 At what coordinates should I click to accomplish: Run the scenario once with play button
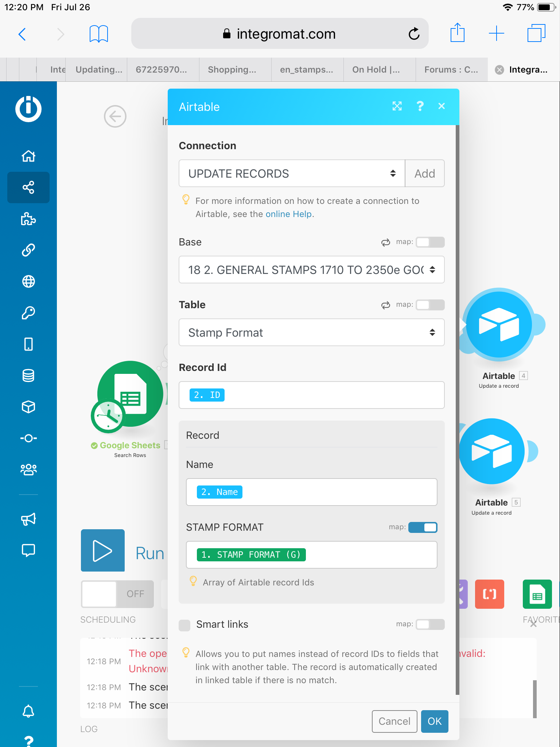tap(103, 550)
